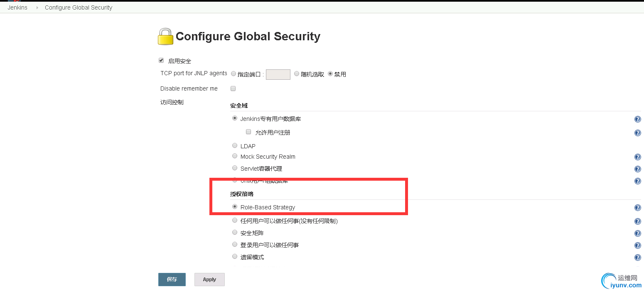
Task: Choose 随机选取 for JNLP port
Action: pos(297,74)
